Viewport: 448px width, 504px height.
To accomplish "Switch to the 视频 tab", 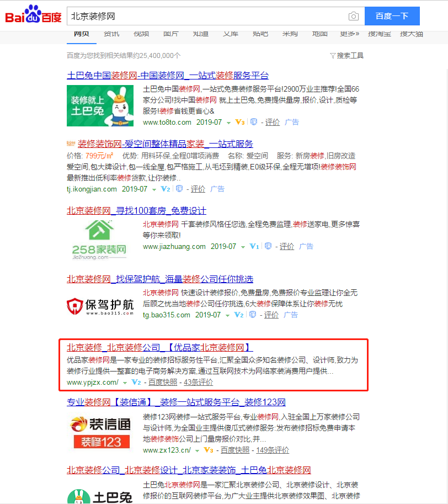I will 141,34.
